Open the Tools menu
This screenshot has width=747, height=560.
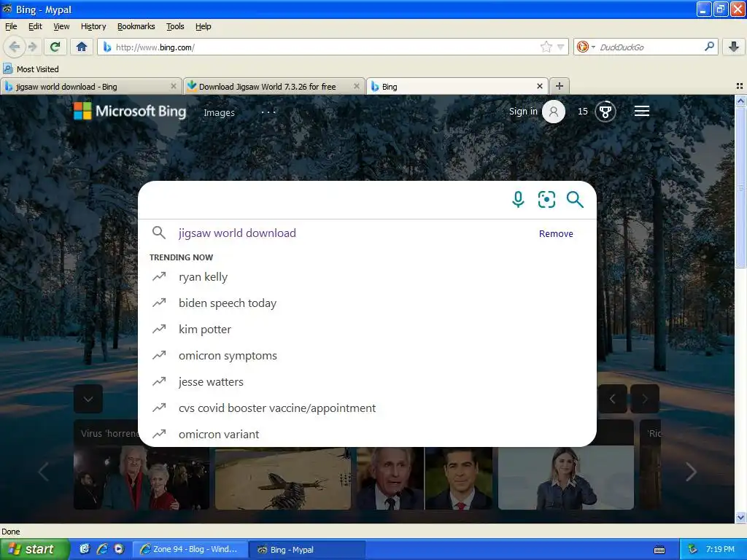point(175,26)
